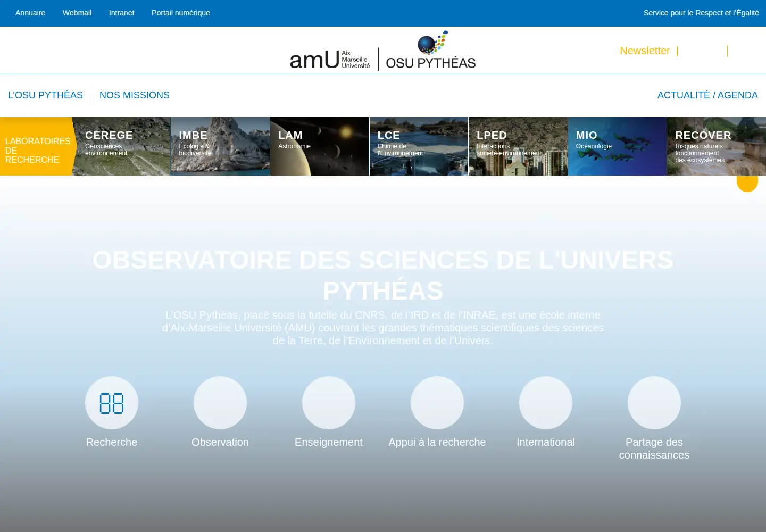766x532 pixels.
Task: Open the Appui à la recherche circle
Action: tap(437, 403)
